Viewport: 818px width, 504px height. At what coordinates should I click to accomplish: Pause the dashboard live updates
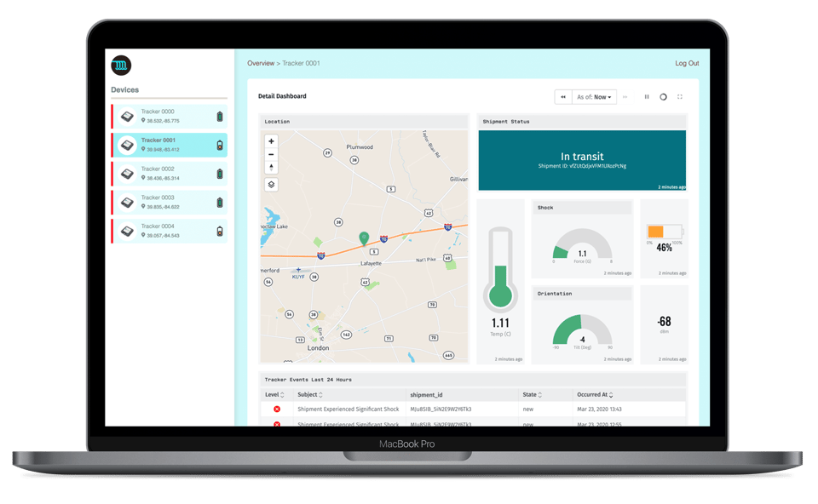(x=647, y=96)
